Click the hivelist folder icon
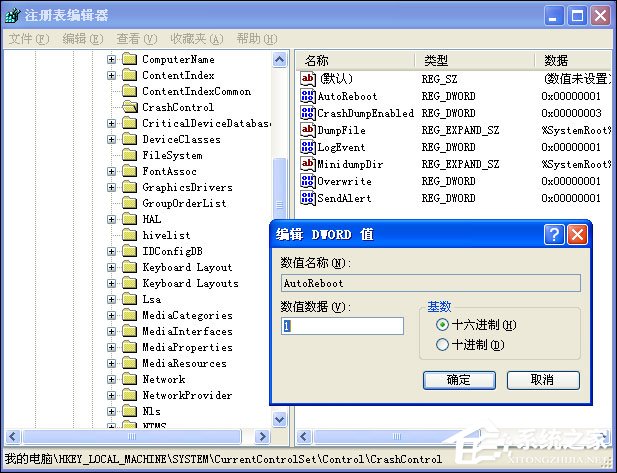The height and width of the screenshot is (473, 617). 129,235
